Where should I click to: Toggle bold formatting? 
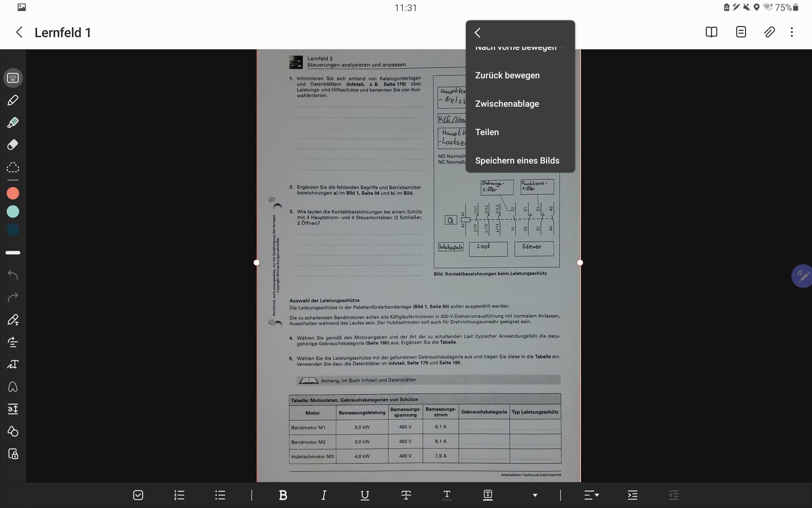(x=283, y=495)
